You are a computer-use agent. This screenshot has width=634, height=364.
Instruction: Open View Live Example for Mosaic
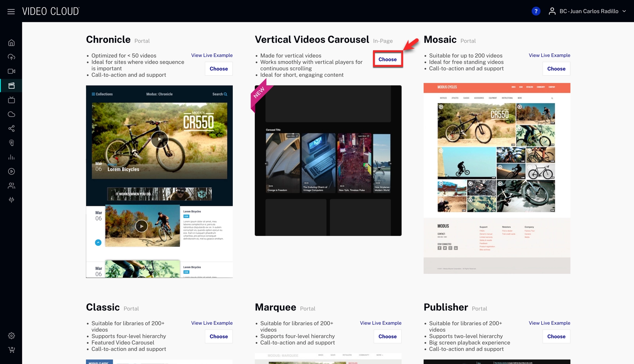pyautogui.click(x=549, y=55)
